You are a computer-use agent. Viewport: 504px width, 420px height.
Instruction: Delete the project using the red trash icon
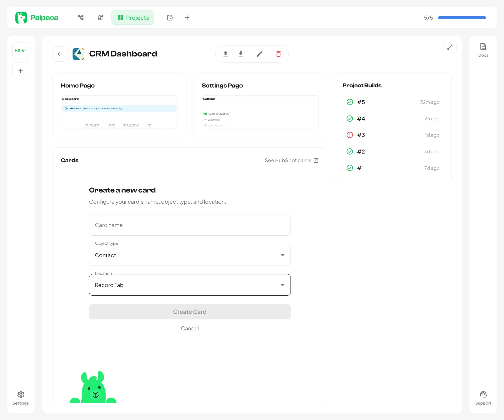point(278,54)
